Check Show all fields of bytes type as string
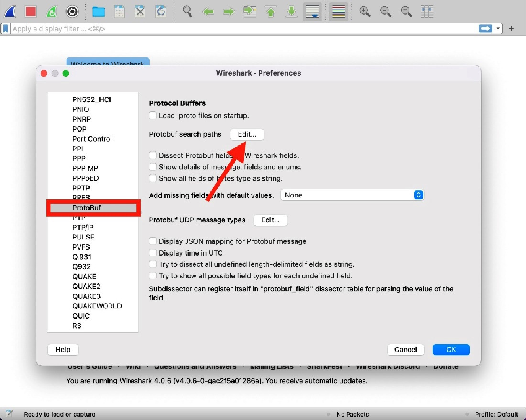This screenshot has width=526, height=420. point(153,178)
